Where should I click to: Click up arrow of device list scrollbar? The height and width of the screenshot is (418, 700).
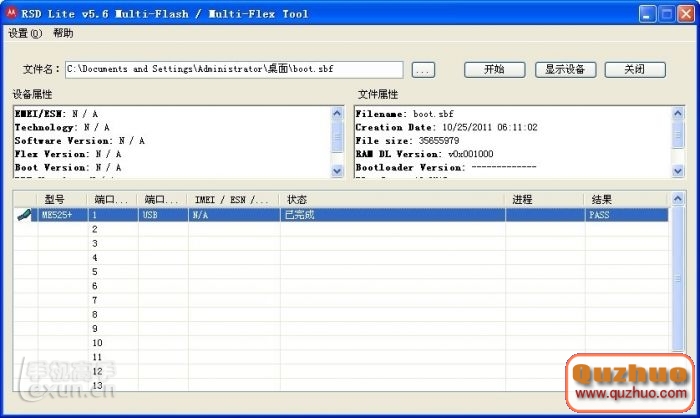point(677,199)
